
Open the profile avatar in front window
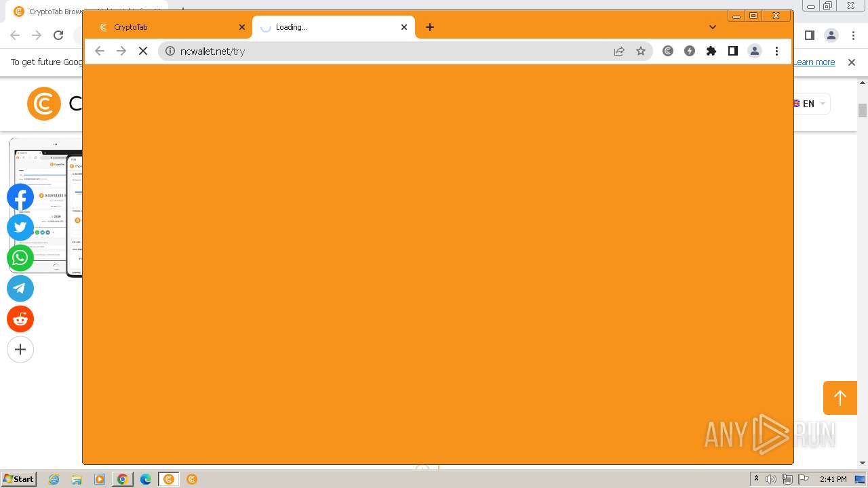[755, 51]
